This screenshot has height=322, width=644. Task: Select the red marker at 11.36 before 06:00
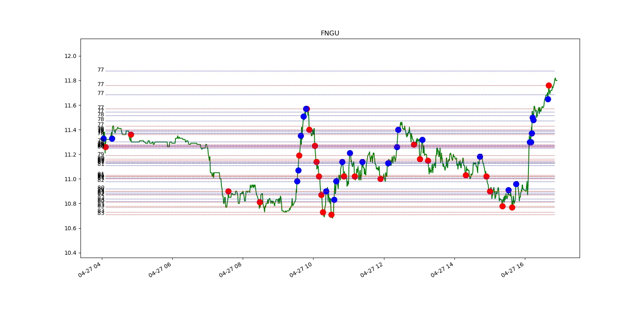coord(131,134)
